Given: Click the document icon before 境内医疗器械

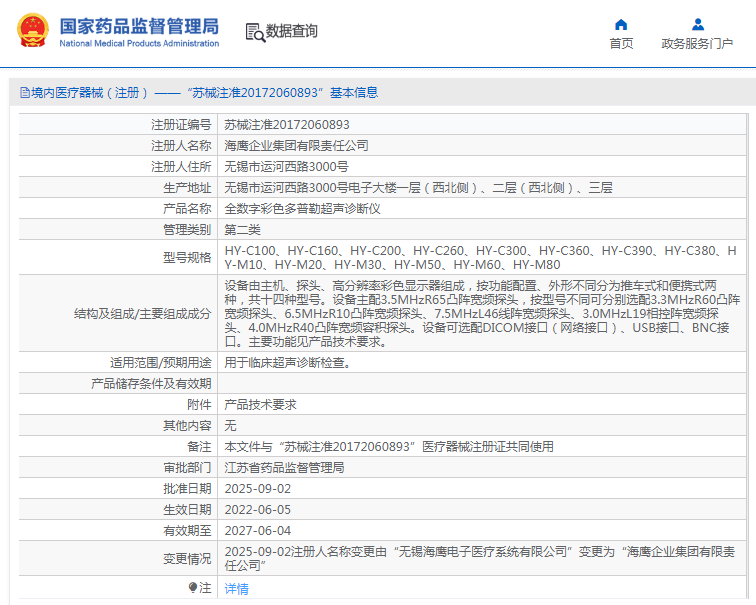Looking at the screenshot, I should coord(24,93).
